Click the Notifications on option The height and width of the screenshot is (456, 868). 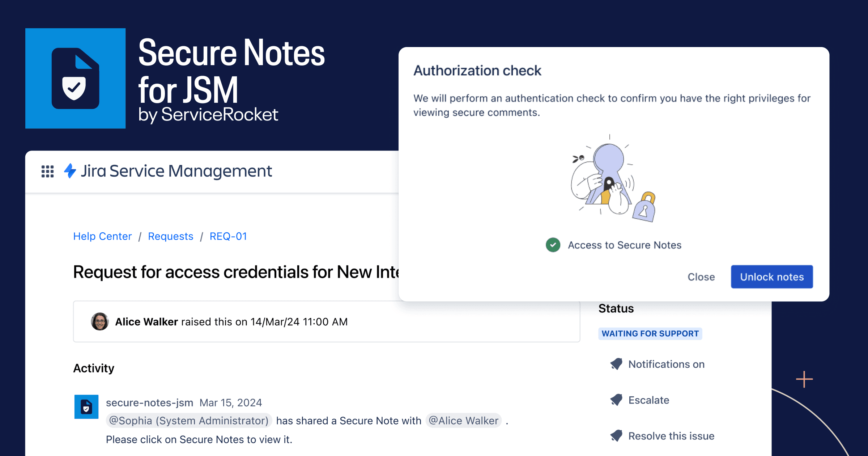point(667,364)
